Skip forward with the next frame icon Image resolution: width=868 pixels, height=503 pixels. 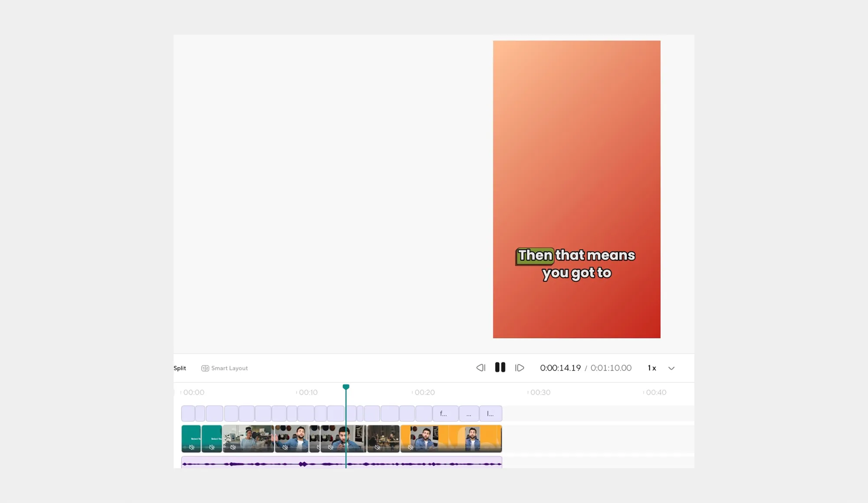(x=519, y=368)
